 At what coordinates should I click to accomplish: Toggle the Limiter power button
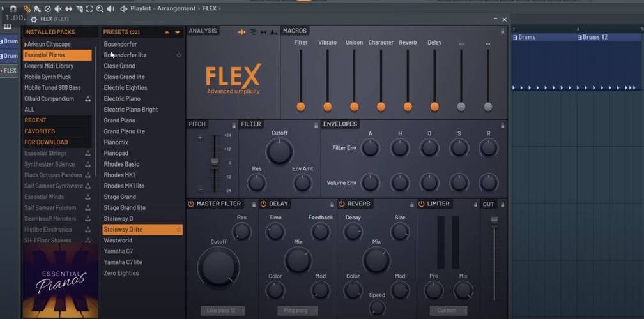(421, 204)
